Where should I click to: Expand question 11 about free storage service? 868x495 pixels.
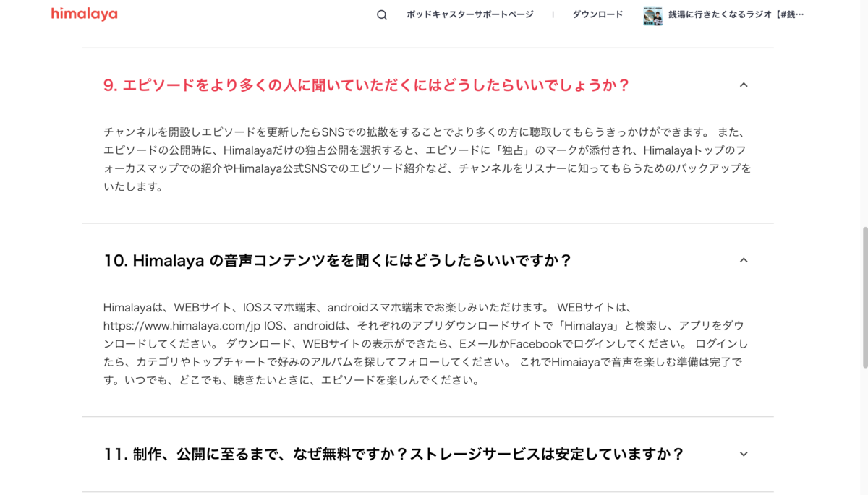click(x=394, y=454)
